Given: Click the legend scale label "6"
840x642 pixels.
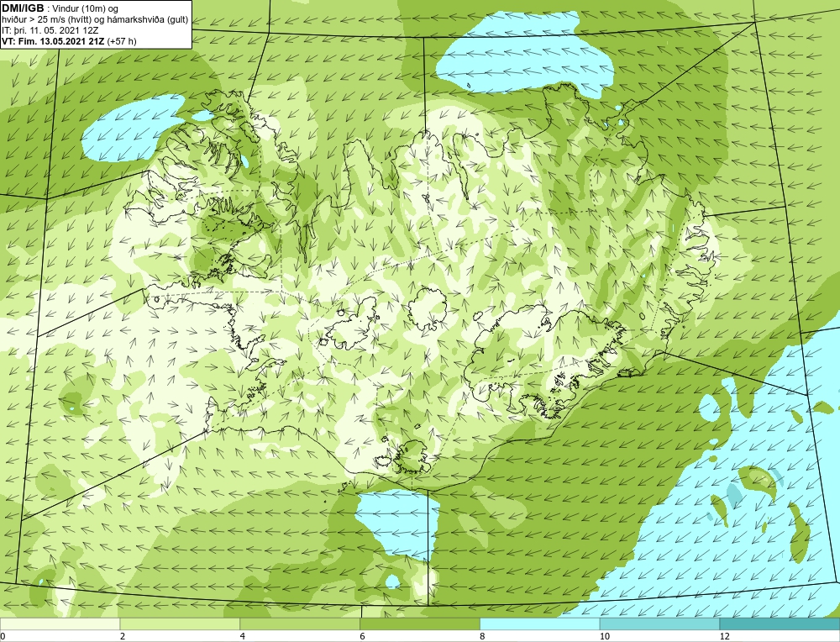Looking at the screenshot, I should click(363, 636).
